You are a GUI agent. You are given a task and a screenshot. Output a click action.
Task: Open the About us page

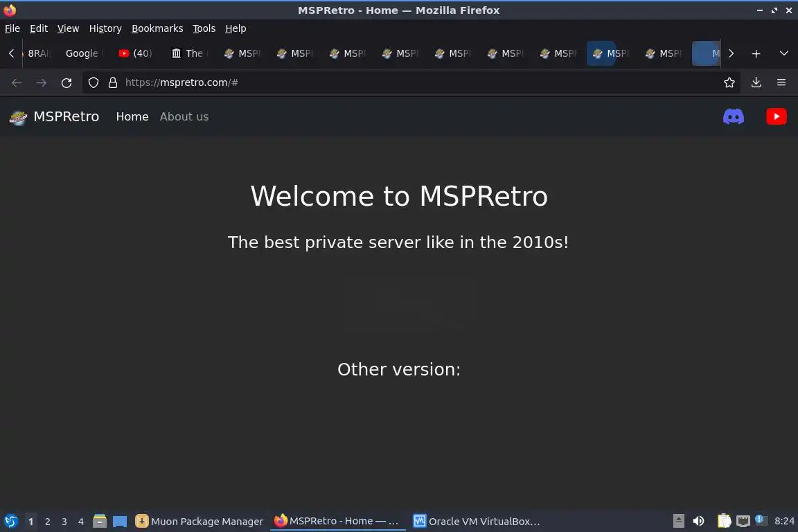click(184, 116)
